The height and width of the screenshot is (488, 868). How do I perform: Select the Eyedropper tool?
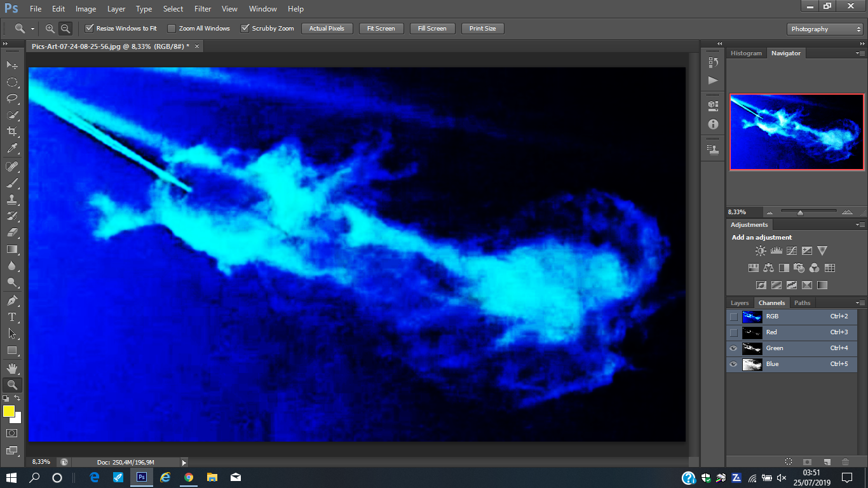[11, 149]
